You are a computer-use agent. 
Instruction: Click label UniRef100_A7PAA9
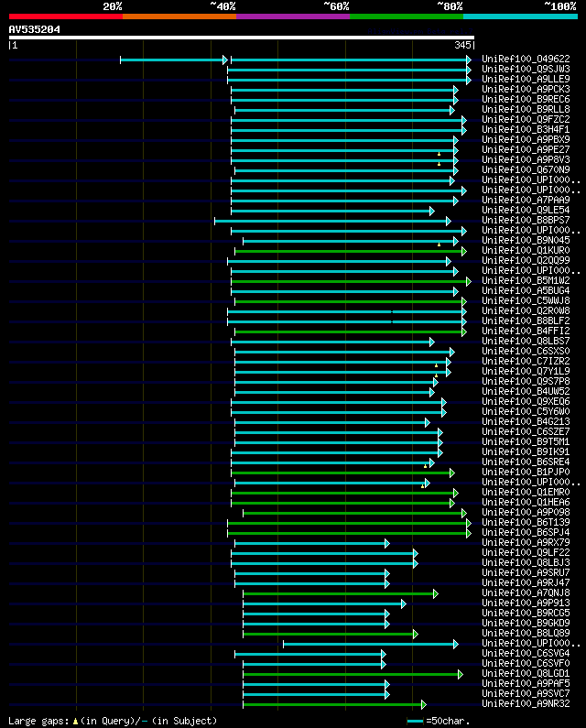[526, 201]
